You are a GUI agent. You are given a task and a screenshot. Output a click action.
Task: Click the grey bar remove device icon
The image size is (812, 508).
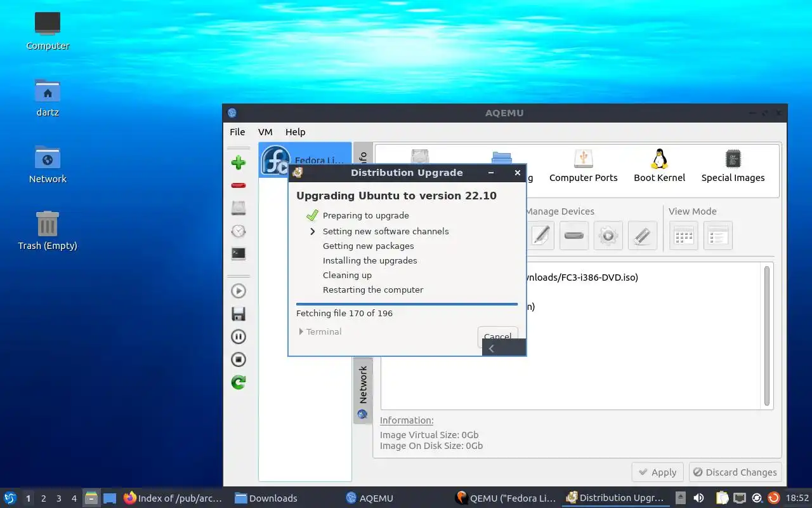(574, 236)
